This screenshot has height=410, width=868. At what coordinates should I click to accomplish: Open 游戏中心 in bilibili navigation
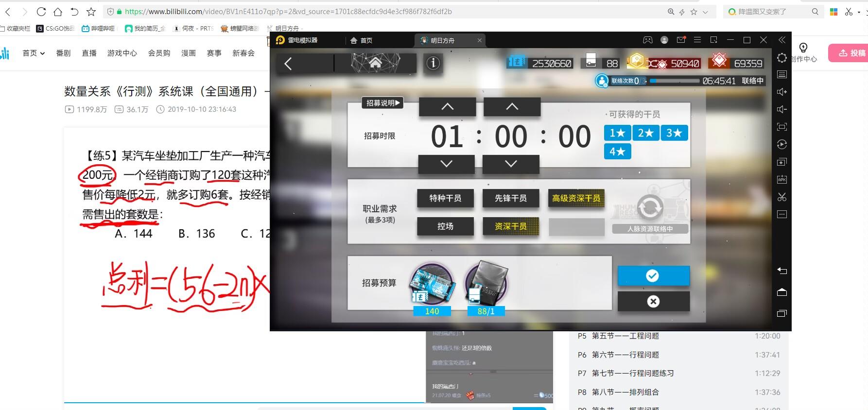click(122, 53)
